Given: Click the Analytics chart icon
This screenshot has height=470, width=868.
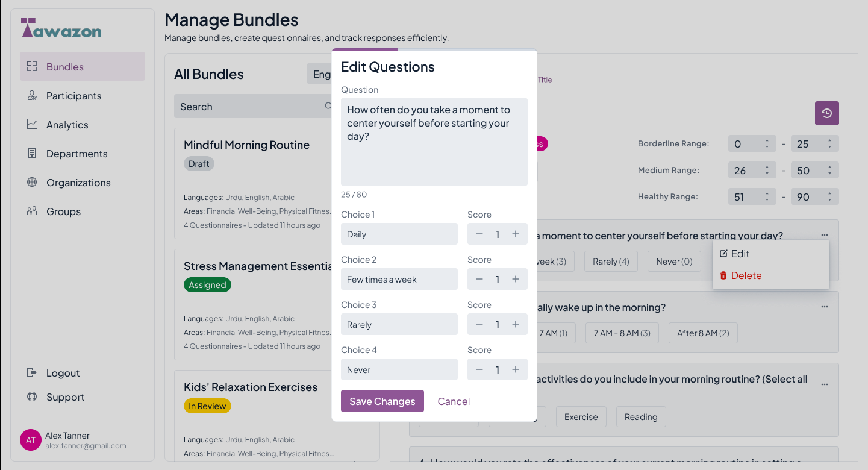Looking at the screenshot, I should point(32,125).
